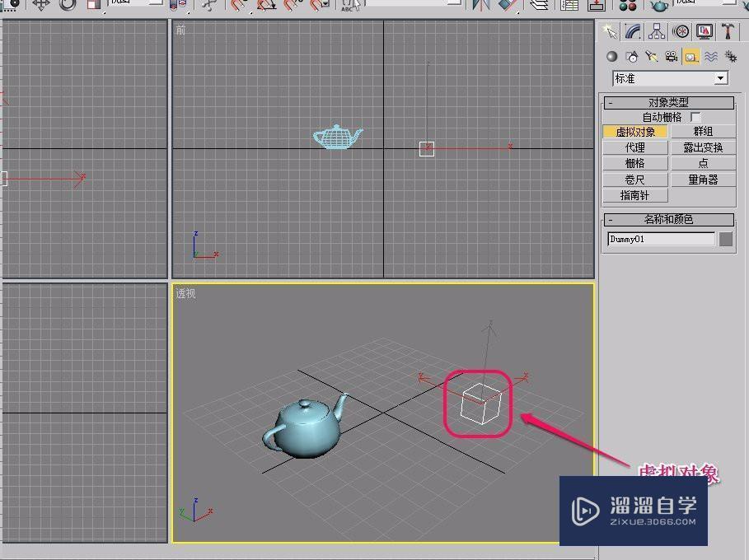Select the Cameras category icon
Image resolution: width=749 pixels, height=560 pixels.
coord(672,57)
